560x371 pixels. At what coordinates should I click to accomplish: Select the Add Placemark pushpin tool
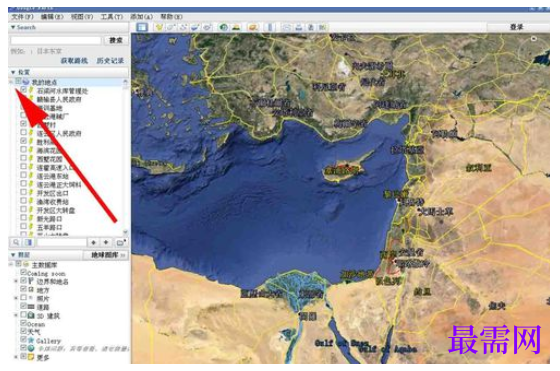[x=159, y=27]
